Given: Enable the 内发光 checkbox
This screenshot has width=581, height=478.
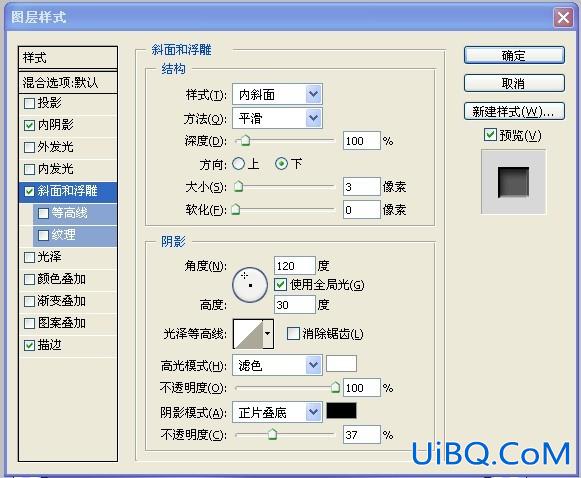Looking at the screenshot, I should pyautogui.click(x=29, y=169).
